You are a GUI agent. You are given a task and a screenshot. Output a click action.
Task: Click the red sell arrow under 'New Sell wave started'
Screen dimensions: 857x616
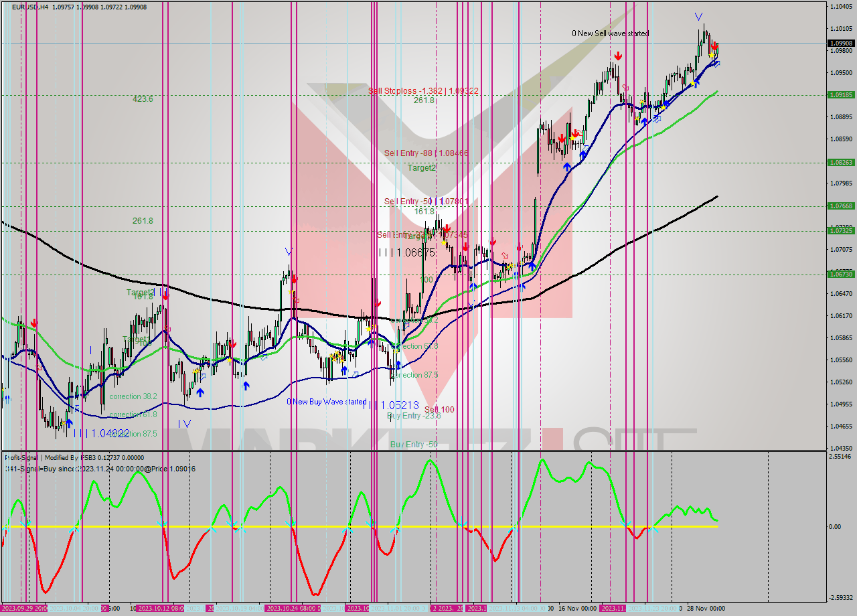click(618, 56)
